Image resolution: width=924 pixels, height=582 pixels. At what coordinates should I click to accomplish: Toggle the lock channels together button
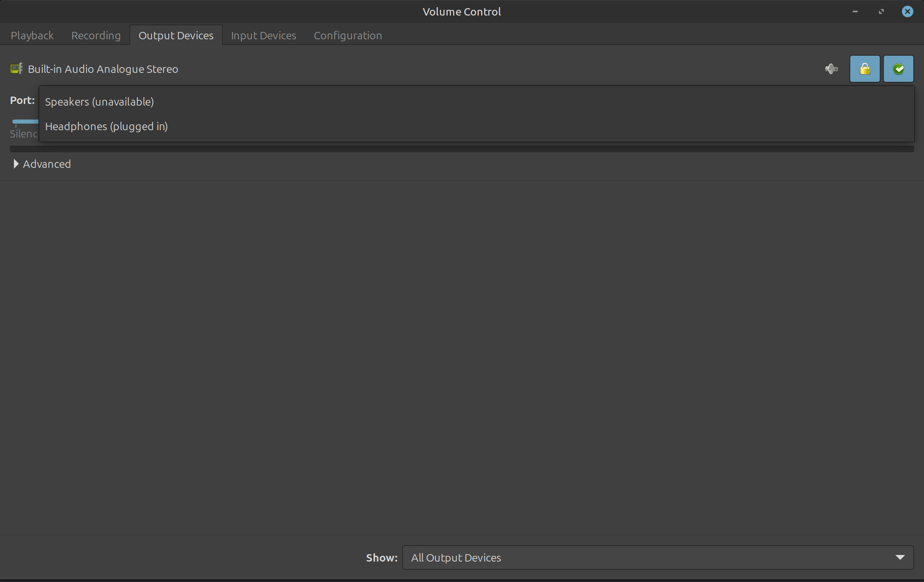click(x=865, y=69)
